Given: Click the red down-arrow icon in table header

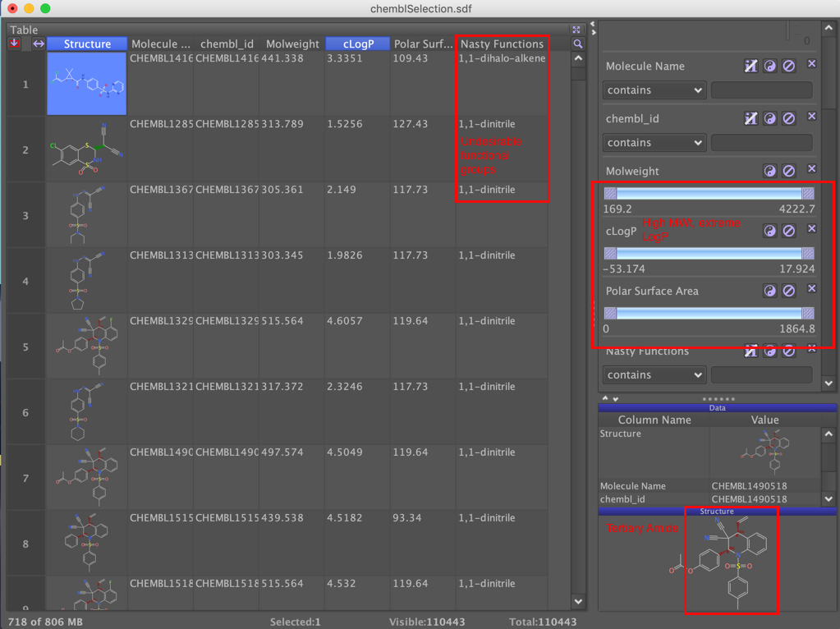Looking at the screenshot, I should [x=14, y=44].
